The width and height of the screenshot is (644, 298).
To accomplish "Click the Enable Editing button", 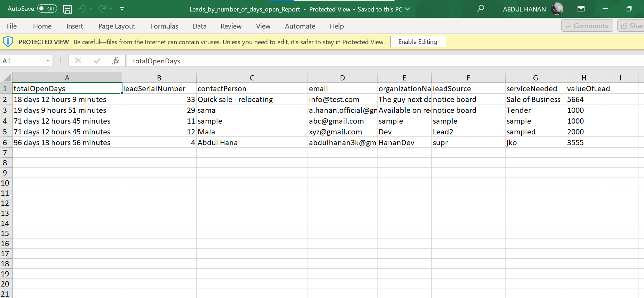I will [x=418, y=42].
